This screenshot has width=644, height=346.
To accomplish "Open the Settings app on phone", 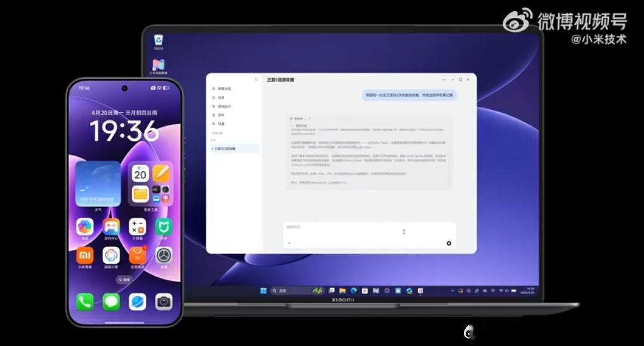I will point(163,255).
